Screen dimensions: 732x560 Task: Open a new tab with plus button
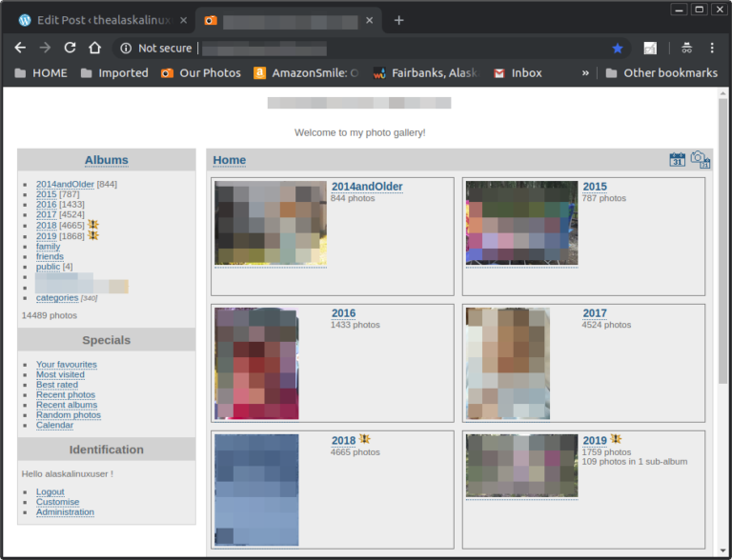[398, 20]
